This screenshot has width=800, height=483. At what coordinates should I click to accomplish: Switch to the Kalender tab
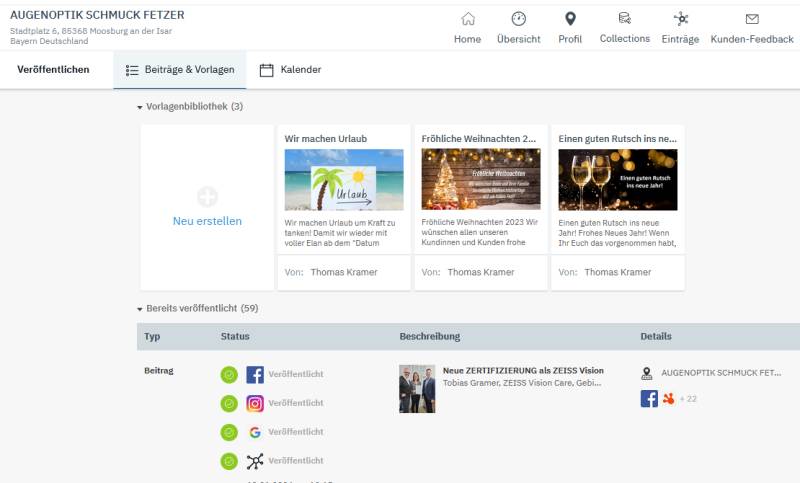290,70
